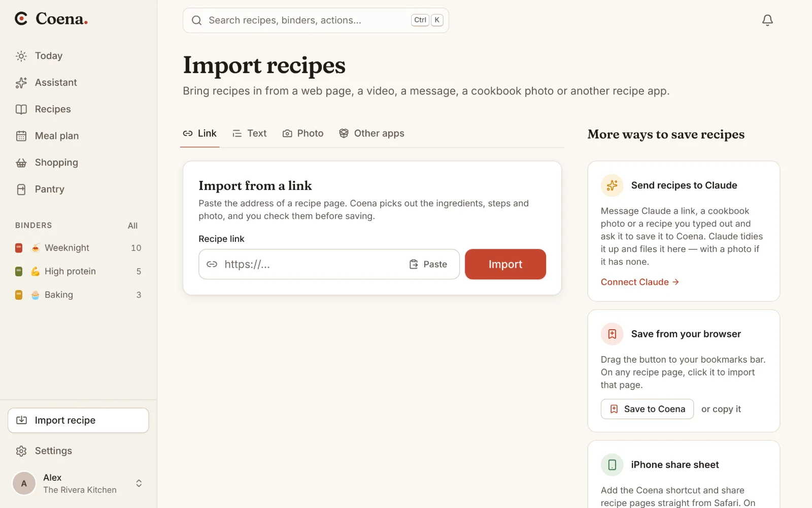
Task: Open the Pantry page
Action: (78, 189)
